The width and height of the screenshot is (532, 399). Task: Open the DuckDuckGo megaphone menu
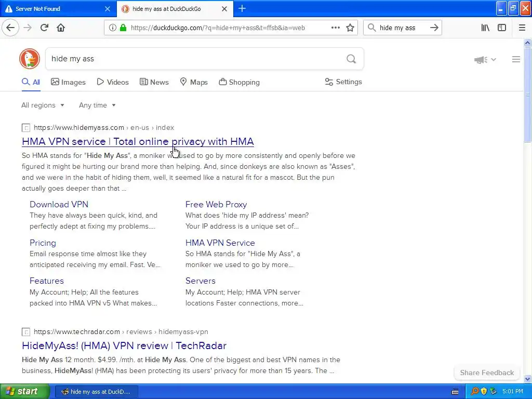coord(485,60)
